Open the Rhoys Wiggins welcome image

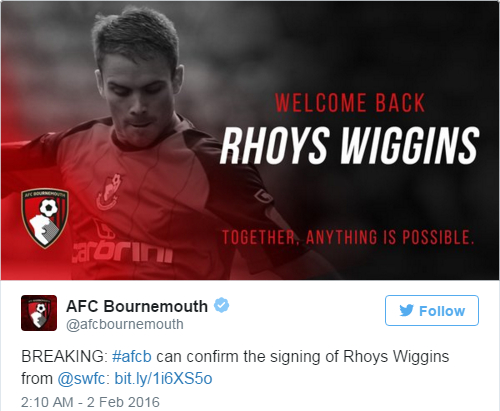click(250, 140)
